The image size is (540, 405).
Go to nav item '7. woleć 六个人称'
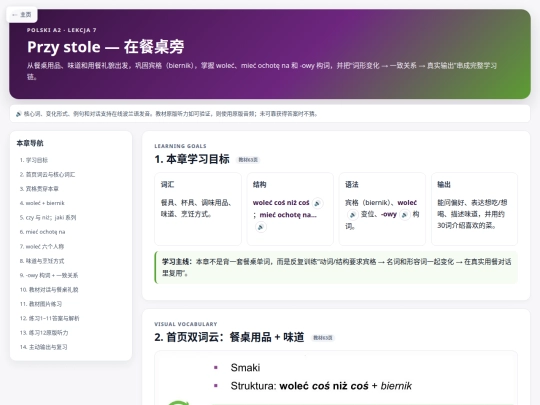pos(42,247)
